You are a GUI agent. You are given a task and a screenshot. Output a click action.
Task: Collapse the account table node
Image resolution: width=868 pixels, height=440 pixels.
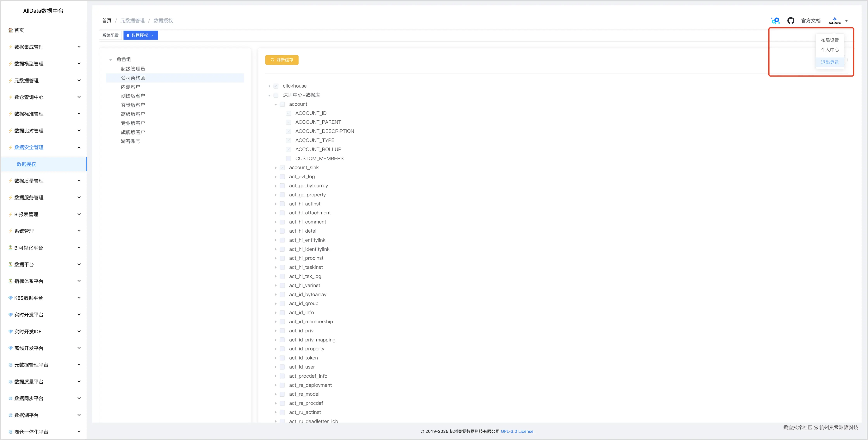(x=276, y=104)
